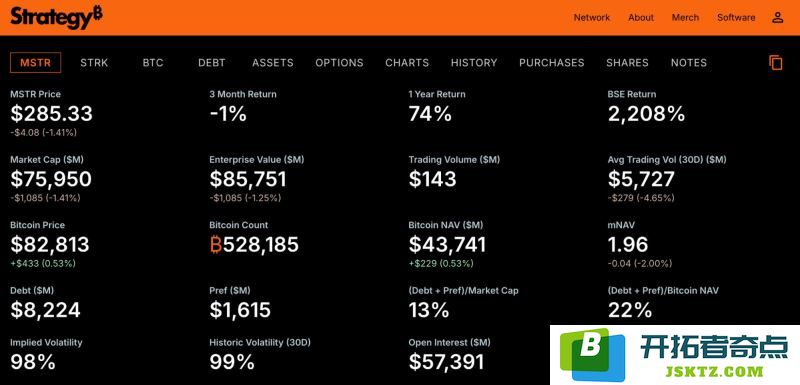Select the active MSTR tab
The image size is (800, 385).
coord(36,63)
